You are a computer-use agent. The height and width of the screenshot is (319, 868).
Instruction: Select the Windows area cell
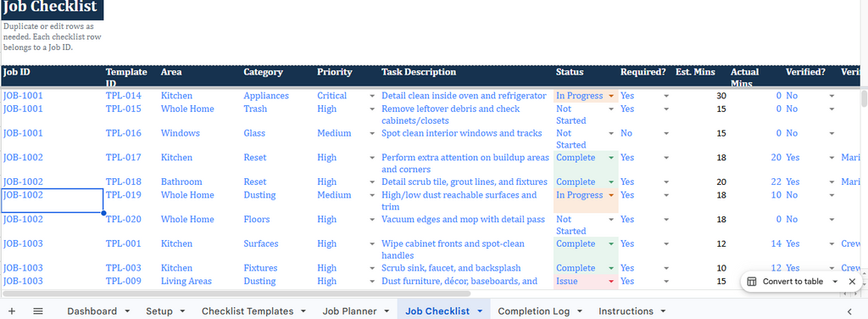coord(200,139)
